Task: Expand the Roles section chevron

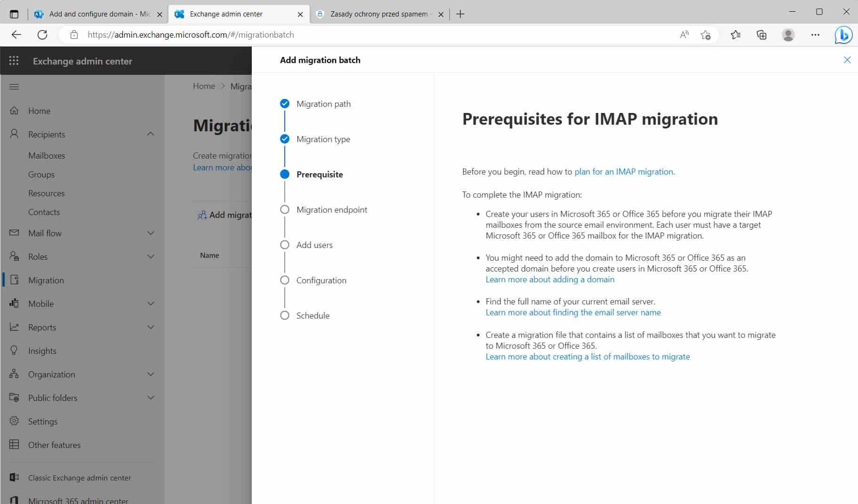Action: click(x=151, y=256)
